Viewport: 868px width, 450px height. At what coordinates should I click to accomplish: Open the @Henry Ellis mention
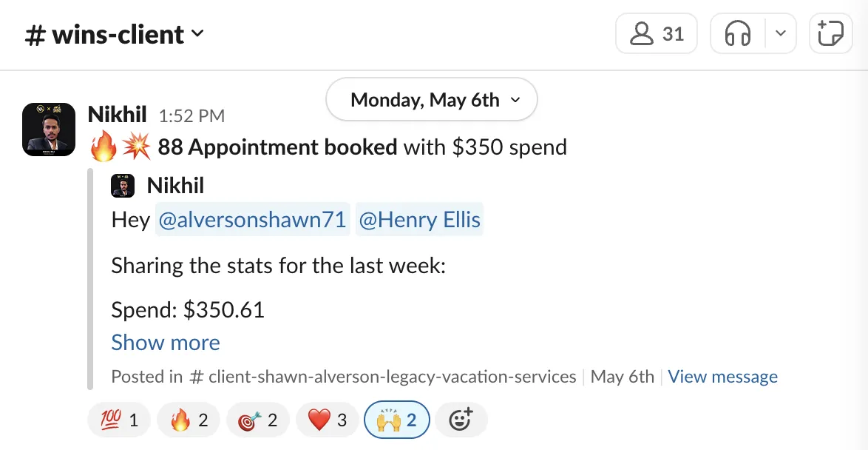pos(419,220)
